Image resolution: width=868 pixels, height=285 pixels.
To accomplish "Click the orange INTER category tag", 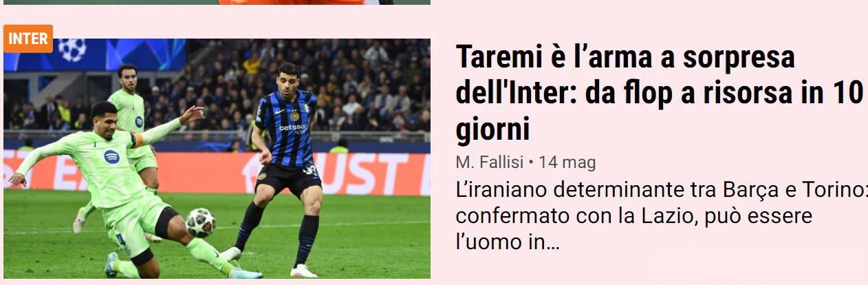I will coord(28,39).
